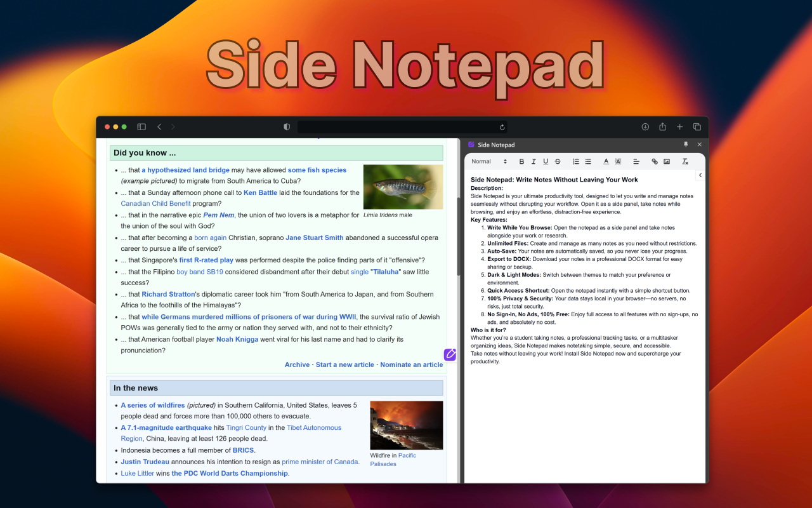This screenshot has height=508, width=812.
Task: Open the purple Side Notepad floating button
Action: 450,354
